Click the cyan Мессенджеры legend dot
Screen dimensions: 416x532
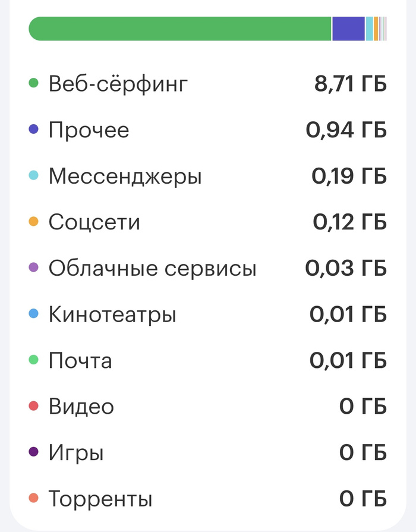(33, 176)
